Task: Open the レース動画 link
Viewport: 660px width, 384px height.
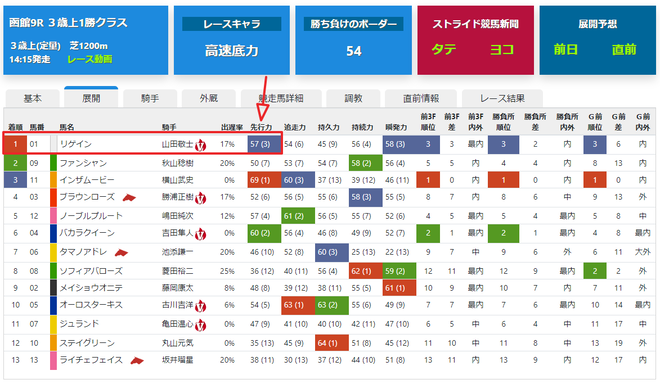Action: [90, 59]
